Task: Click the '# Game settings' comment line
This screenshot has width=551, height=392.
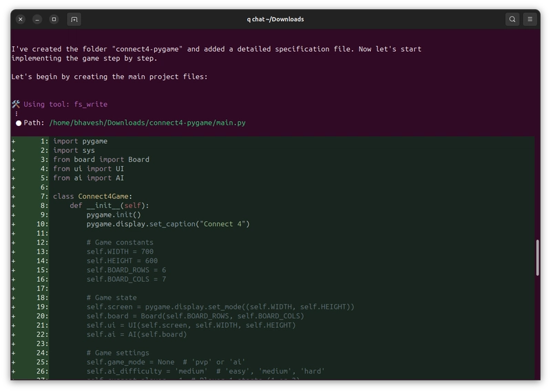Action: 118,353
